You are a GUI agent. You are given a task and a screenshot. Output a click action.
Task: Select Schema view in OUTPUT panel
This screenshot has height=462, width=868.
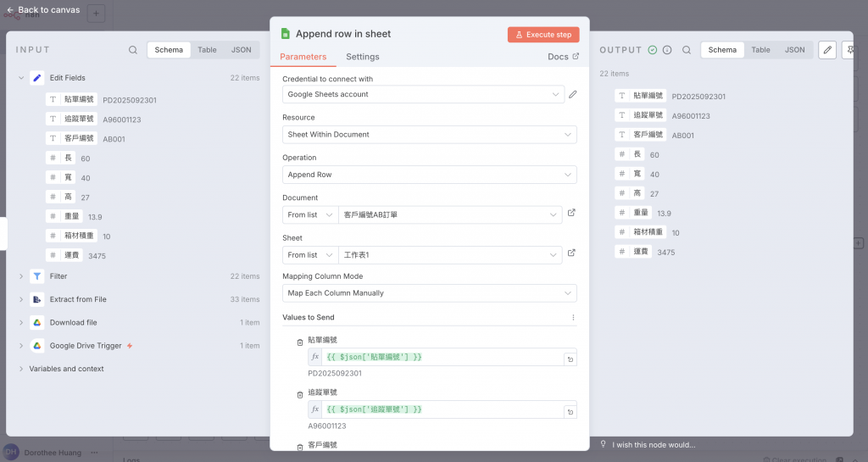coord(722,50)
